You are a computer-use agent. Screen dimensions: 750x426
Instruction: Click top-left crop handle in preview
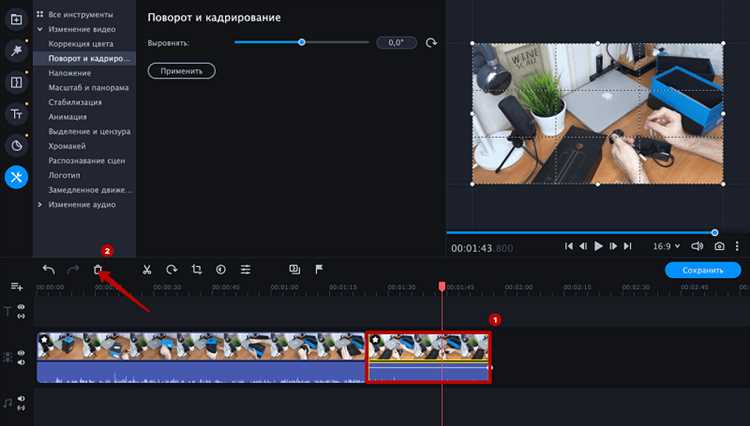[473, 43]
